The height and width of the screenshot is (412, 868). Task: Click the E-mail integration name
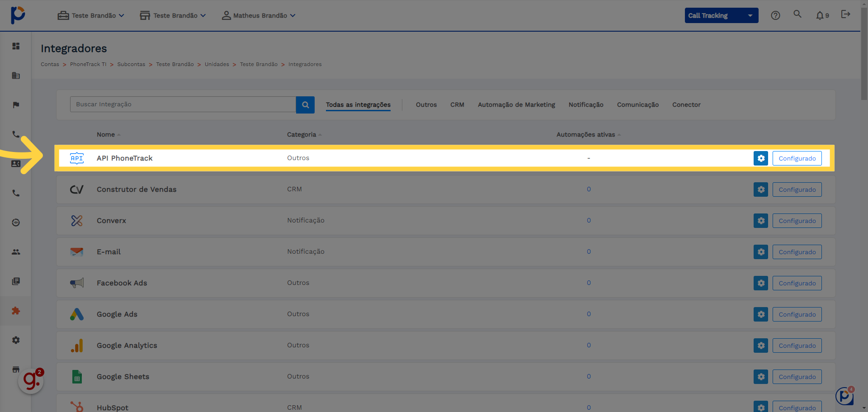tap(108, 252)
